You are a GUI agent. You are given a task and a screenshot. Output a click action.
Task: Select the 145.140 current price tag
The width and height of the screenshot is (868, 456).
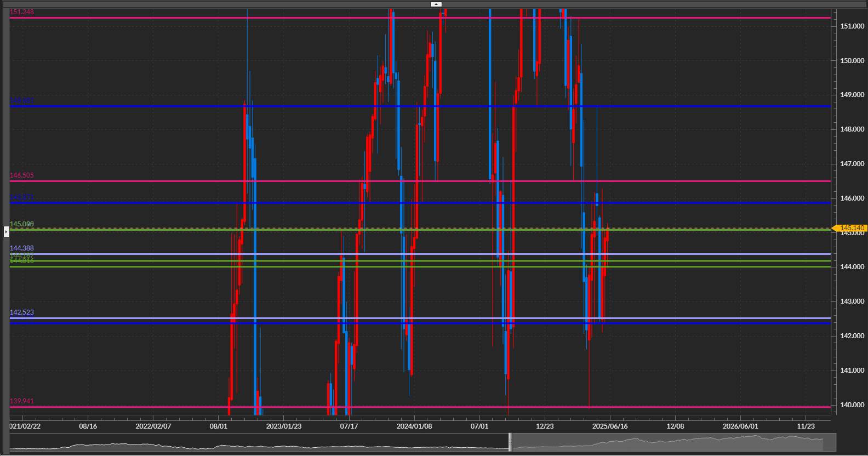848,228
